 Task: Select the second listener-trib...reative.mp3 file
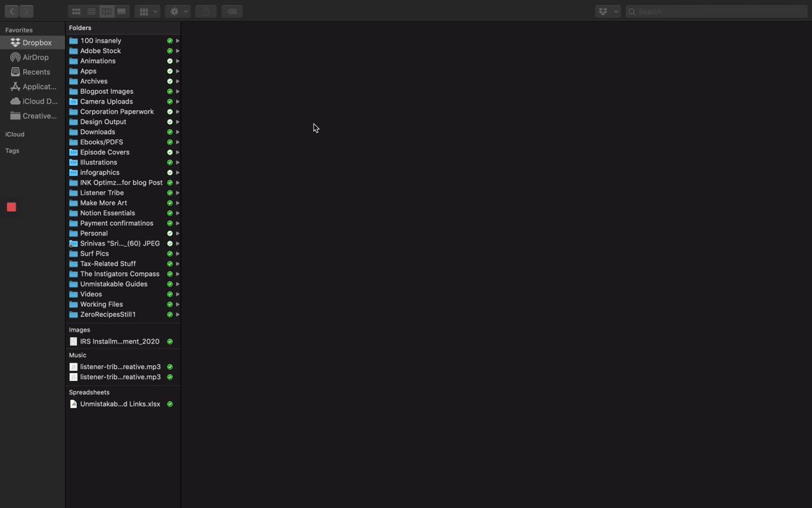coord(123,377)
